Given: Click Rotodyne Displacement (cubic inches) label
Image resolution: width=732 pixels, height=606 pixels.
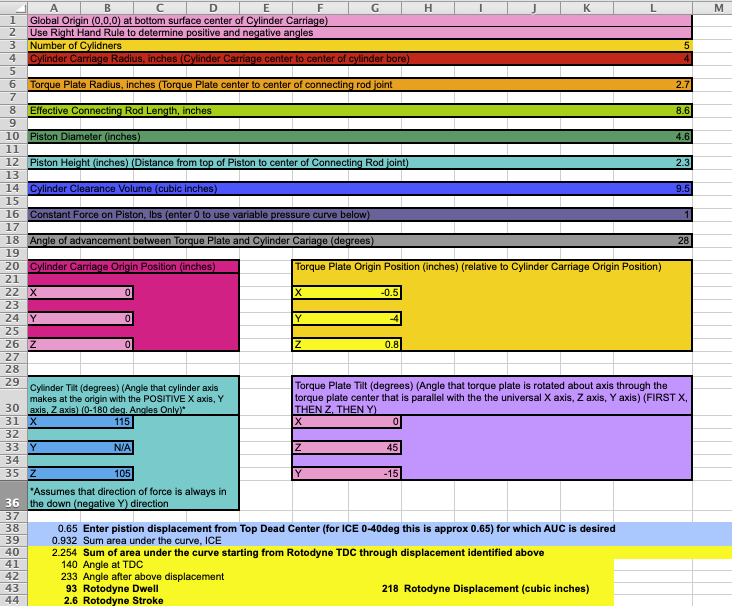Looking at the screenshot, I should (x=497, y=589).
